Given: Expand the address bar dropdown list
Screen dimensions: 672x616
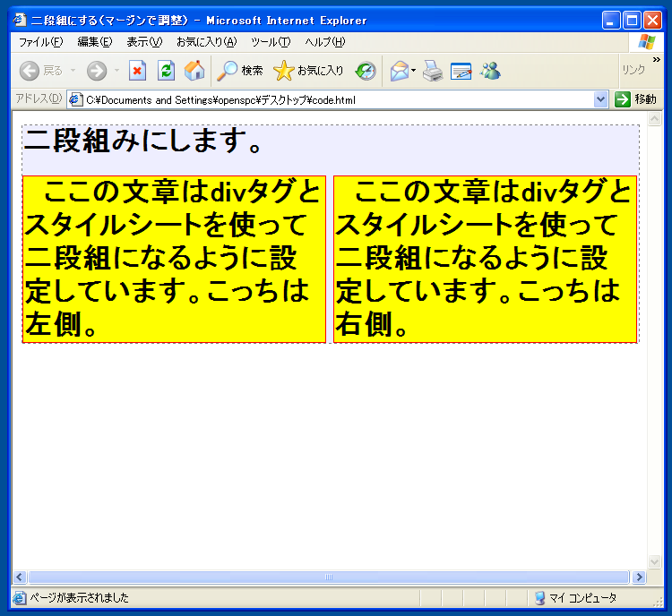Looking at the screenshot, I should (x=601, y=99).
